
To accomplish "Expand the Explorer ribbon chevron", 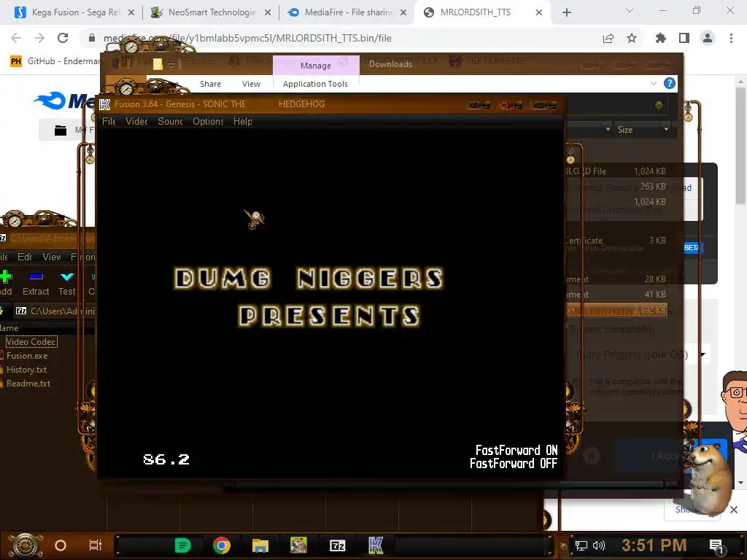I will coord(653,83).
